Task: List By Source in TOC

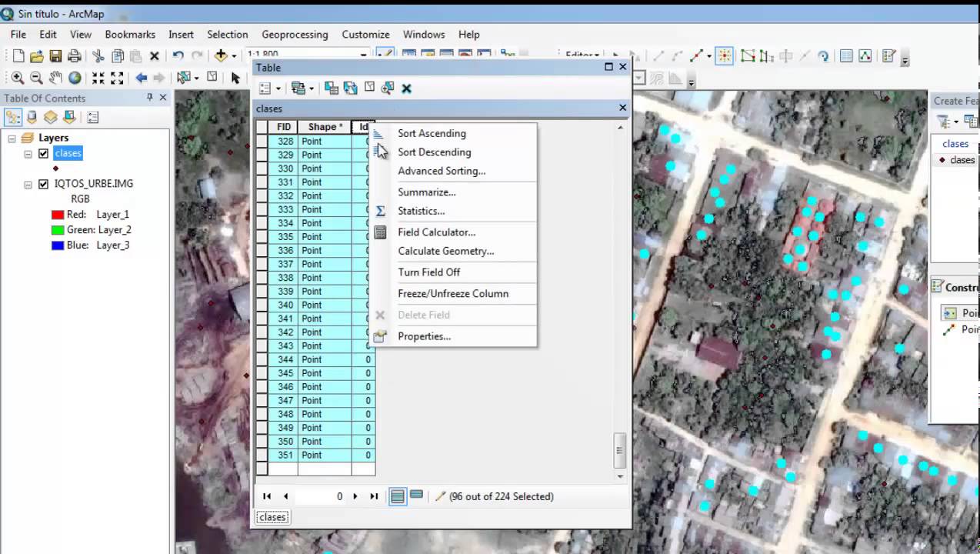Action: (x=32, y=117)
